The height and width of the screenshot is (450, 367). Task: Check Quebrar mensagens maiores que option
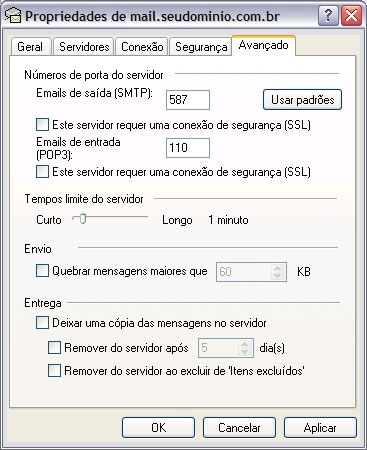[x=42, y=271]
